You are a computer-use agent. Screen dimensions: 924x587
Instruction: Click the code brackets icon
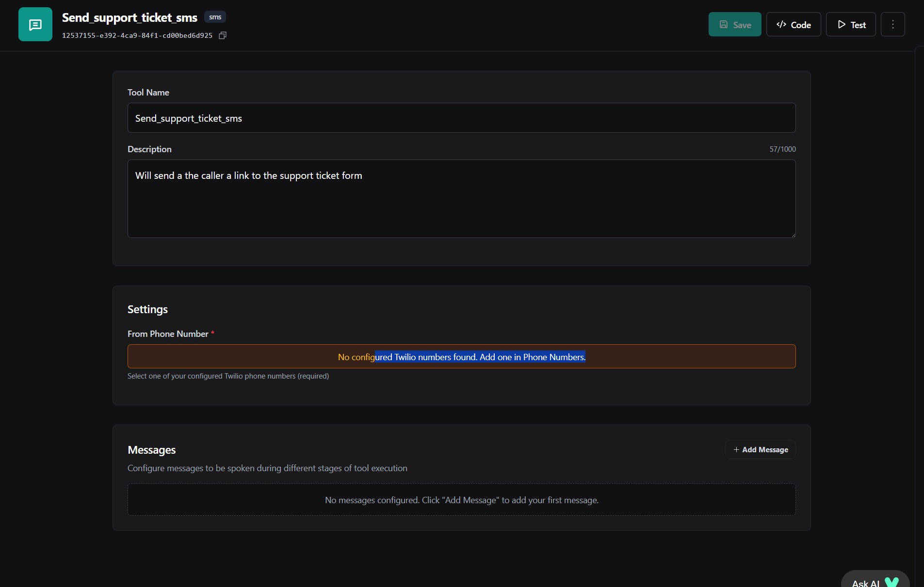pyautogui.click(x=781, y=24)
